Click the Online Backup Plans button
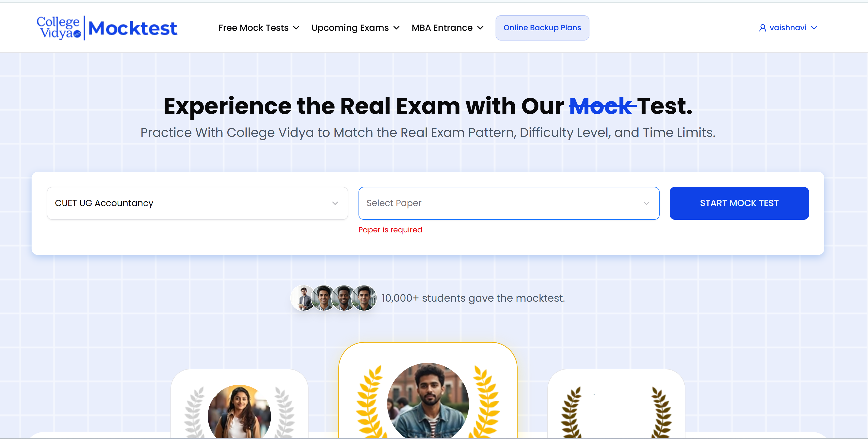 pyautogui.click(x=542, y=28)
